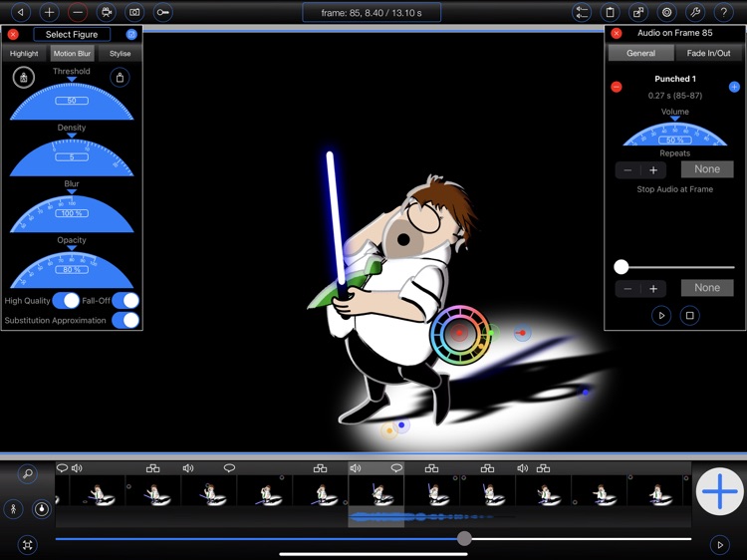
Task: Click the Threshold dial value 50
Action: pos(72,101)
